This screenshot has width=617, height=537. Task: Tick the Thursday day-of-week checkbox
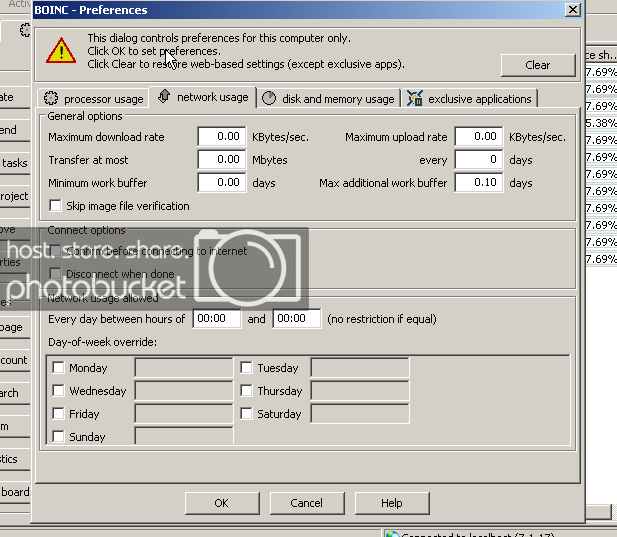pos(246,391)
